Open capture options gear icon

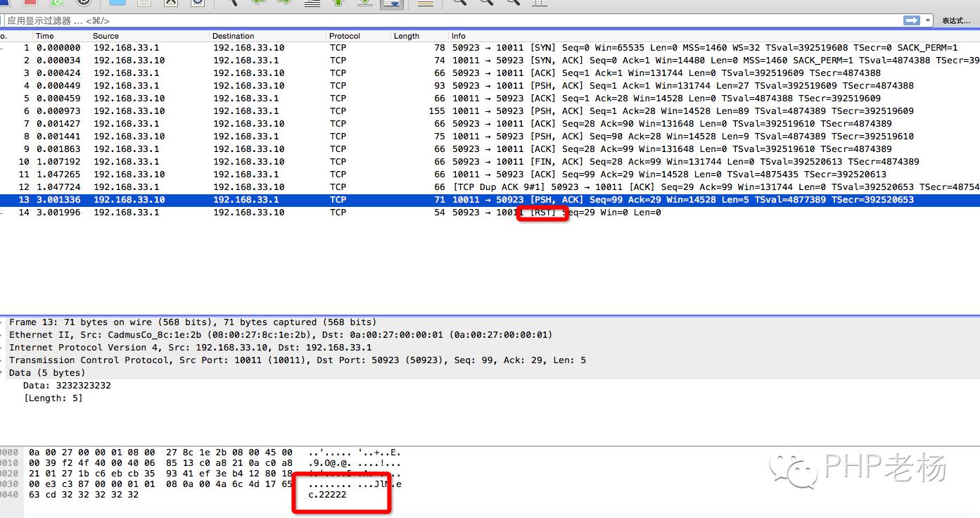[x=84, y=2]
